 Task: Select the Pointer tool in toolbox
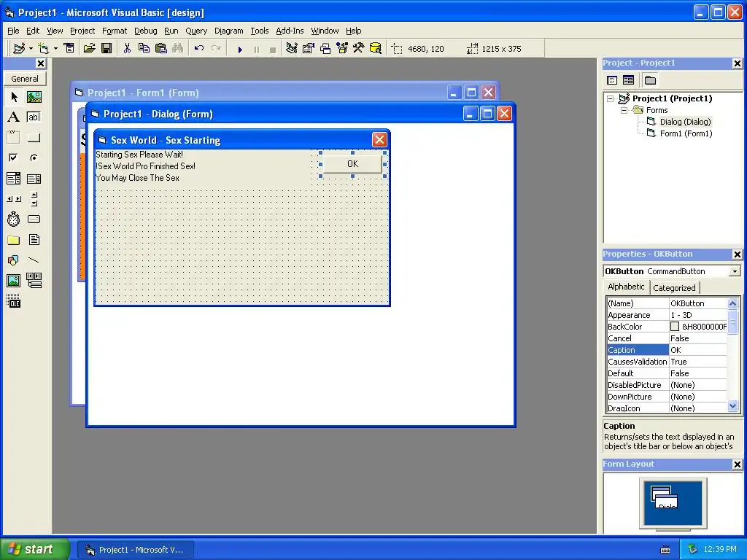(14, 97)
